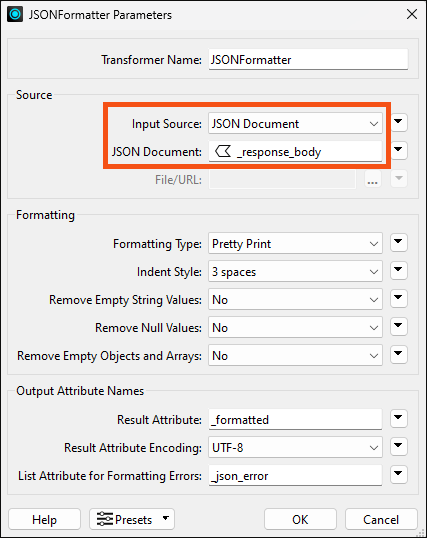
Task: Click the attribute icon in JSON Document field
Action: point(223,151)
